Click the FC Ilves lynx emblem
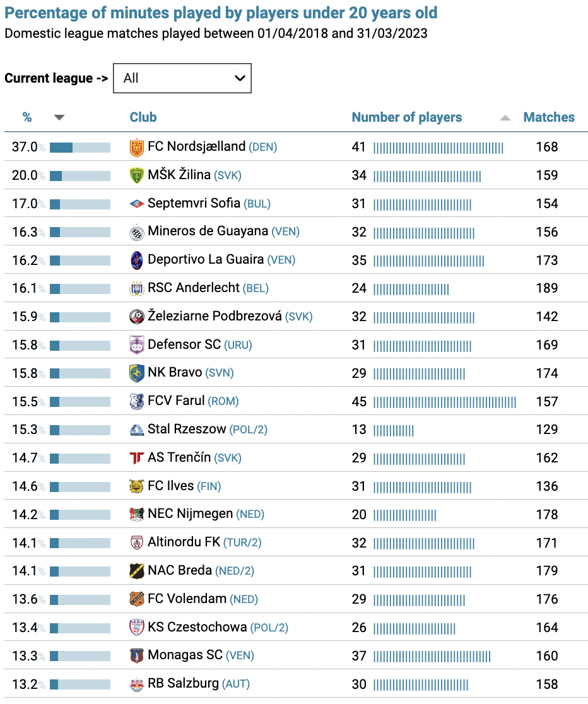Image resolution: width=588 pixels, height=704 pixels. coord(136,486)
